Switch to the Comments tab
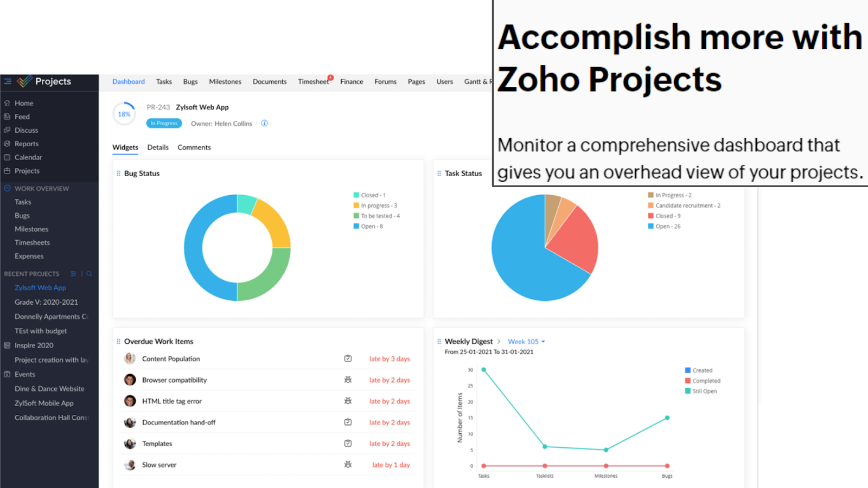The image size is (868, 488). point(194,147)
